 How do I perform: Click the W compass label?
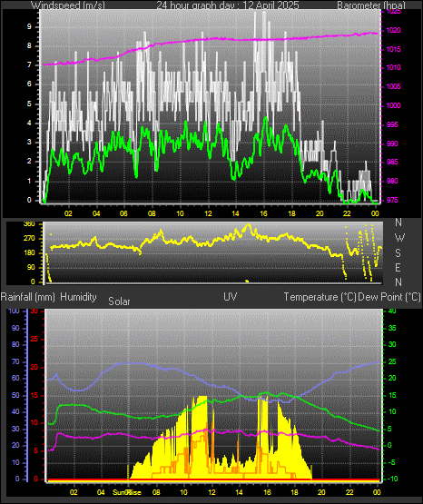tap(399, 238)
